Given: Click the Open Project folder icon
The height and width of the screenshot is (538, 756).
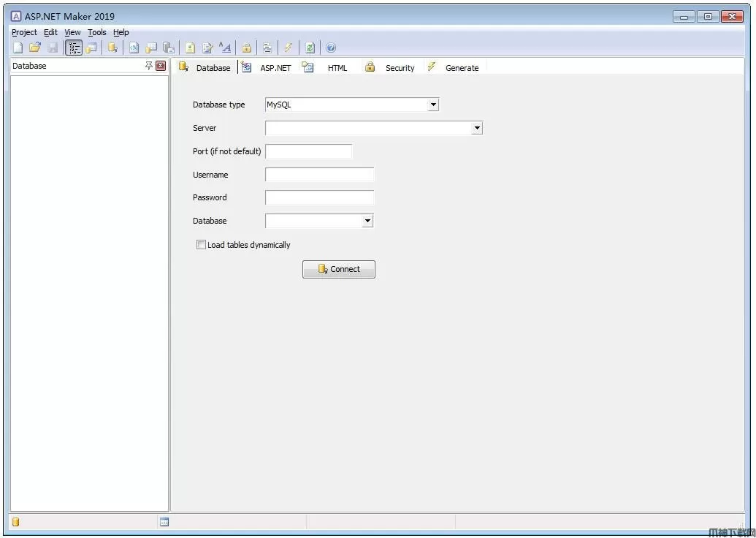Looking at the screenshot, I should pyautogui.click(x=34, y=48).
